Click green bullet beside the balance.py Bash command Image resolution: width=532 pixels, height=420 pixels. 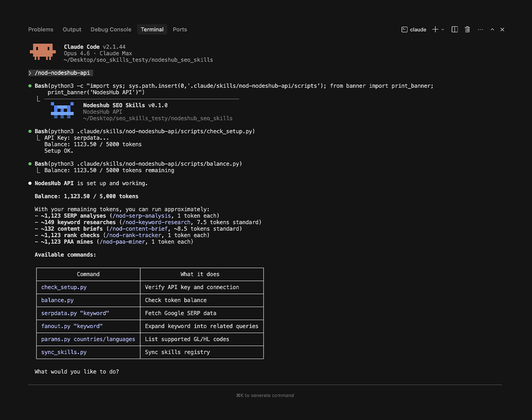(x=30, y=164)
